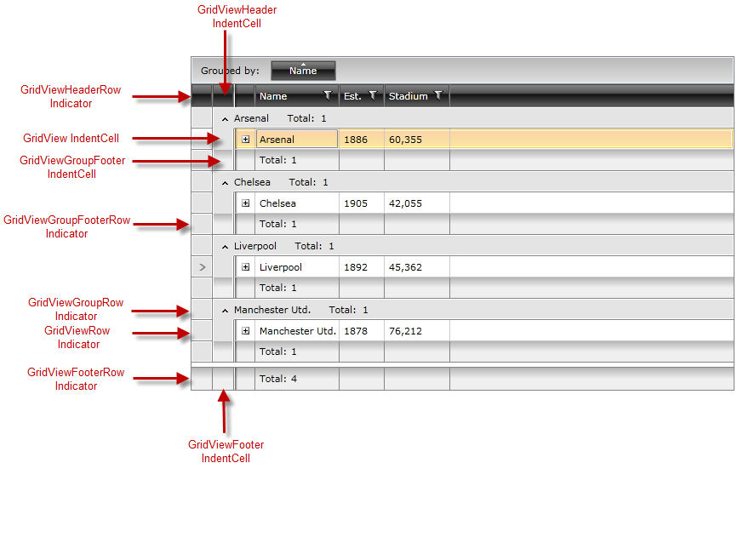Viewport: 743px width, 560px height.
Task: Click the header indent cell above Arsenal group
Action: pyautogui.click(x=224, y=95)
